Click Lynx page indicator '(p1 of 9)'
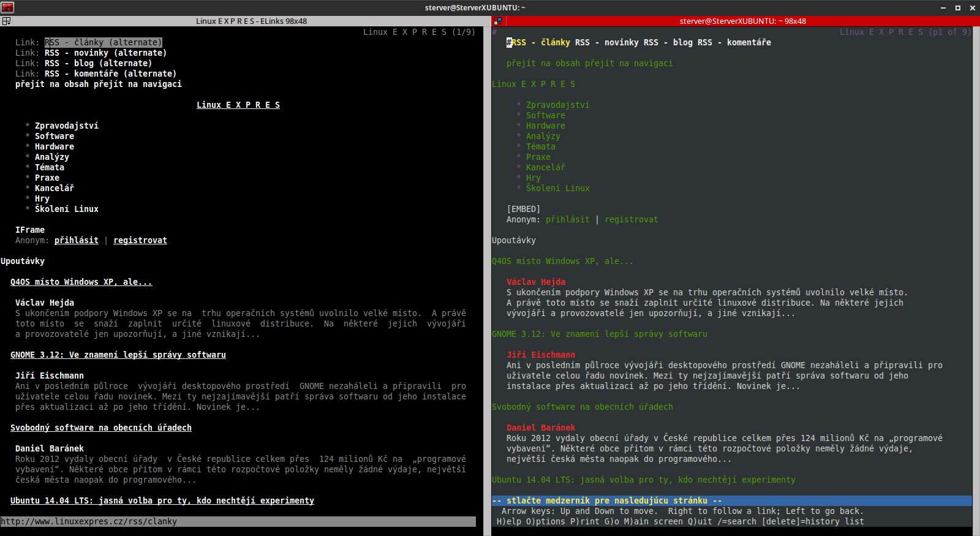The width and height of the screenshot is (980, 536). (950, 32)
